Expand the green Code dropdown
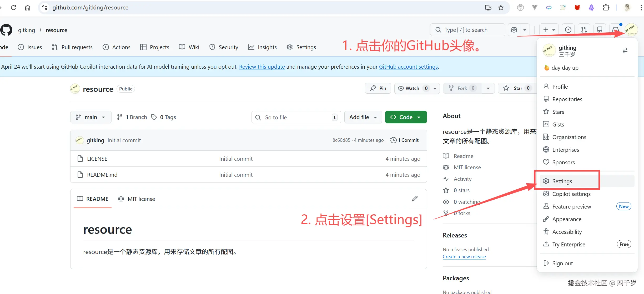The image size is (644, 294). point(419,117)
